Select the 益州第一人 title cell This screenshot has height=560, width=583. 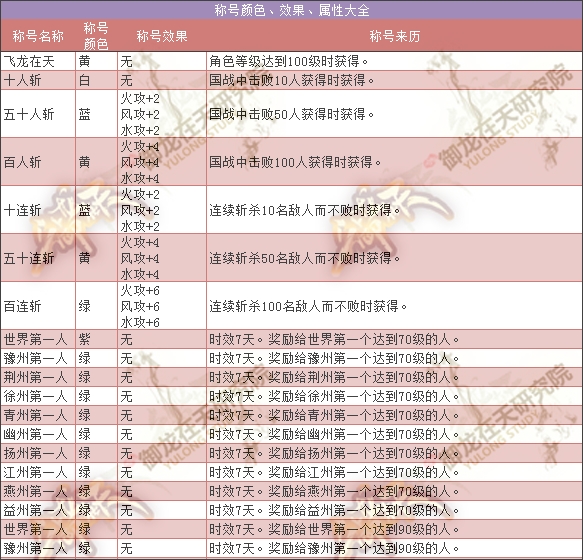pos(38,510)
